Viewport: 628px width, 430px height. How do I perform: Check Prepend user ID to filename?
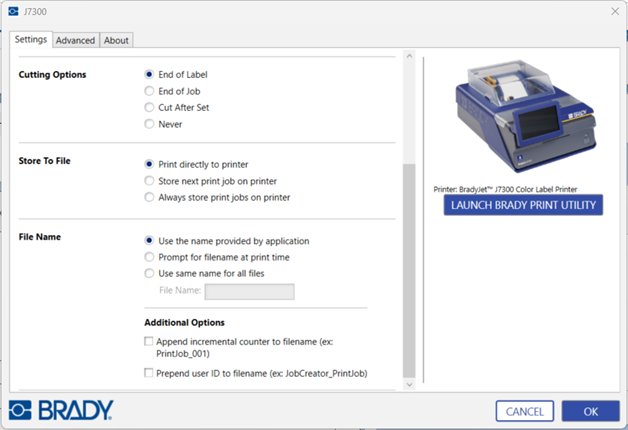(x=149, y=373)
